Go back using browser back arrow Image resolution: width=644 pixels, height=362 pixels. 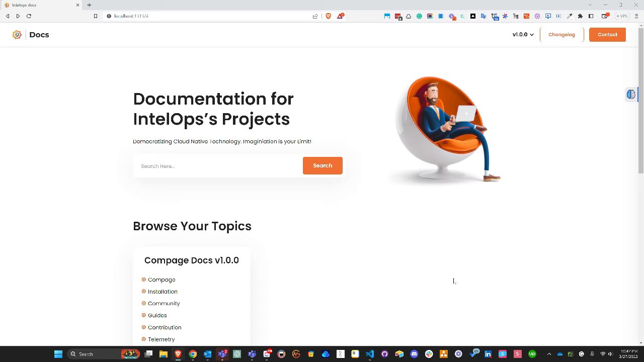coord(8,16)
